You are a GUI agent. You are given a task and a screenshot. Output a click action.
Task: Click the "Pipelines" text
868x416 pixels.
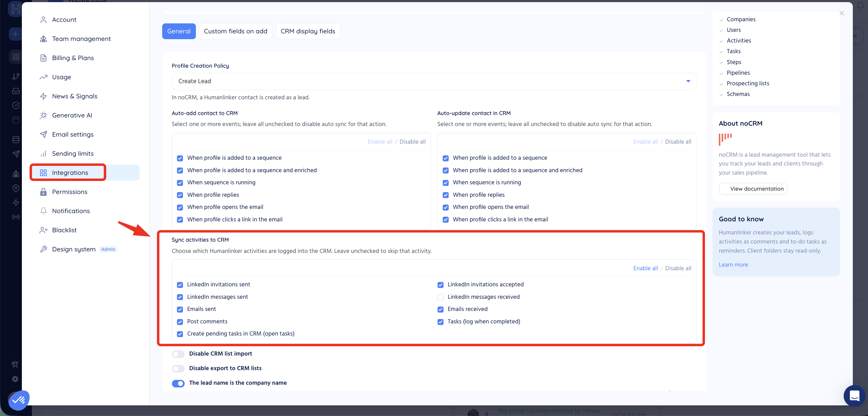(738, 73)
